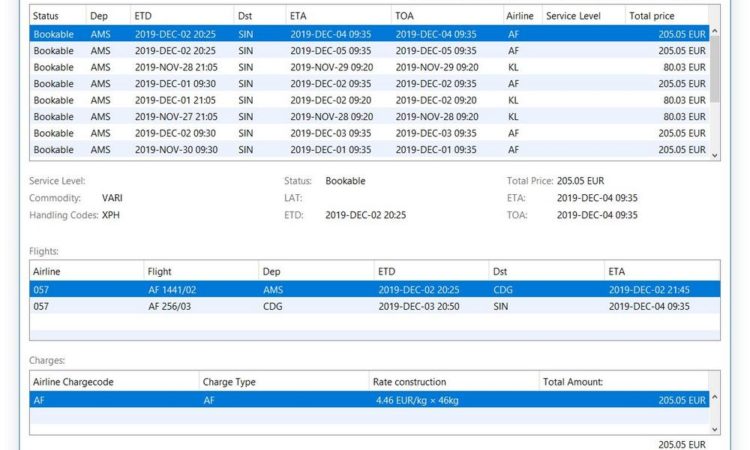The height and width of the screenshot is (450, 750).
Task: Sort offers by TOA column header
Action: click(x=447, y=16)
